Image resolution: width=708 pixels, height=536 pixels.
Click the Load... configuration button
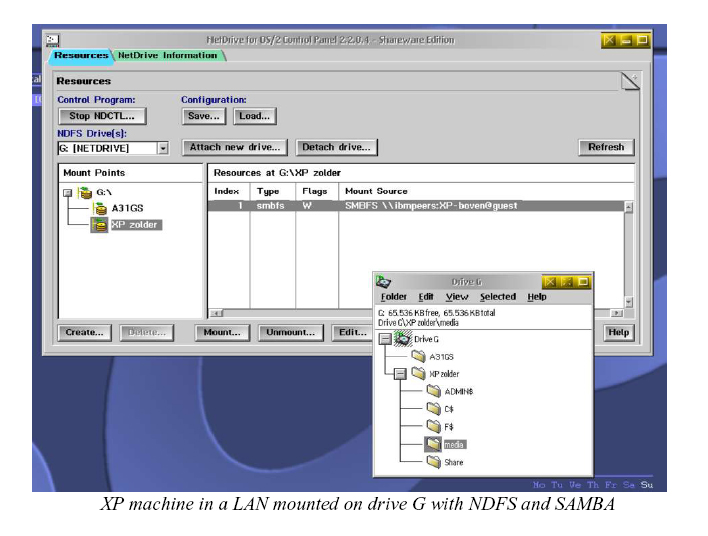255,116
